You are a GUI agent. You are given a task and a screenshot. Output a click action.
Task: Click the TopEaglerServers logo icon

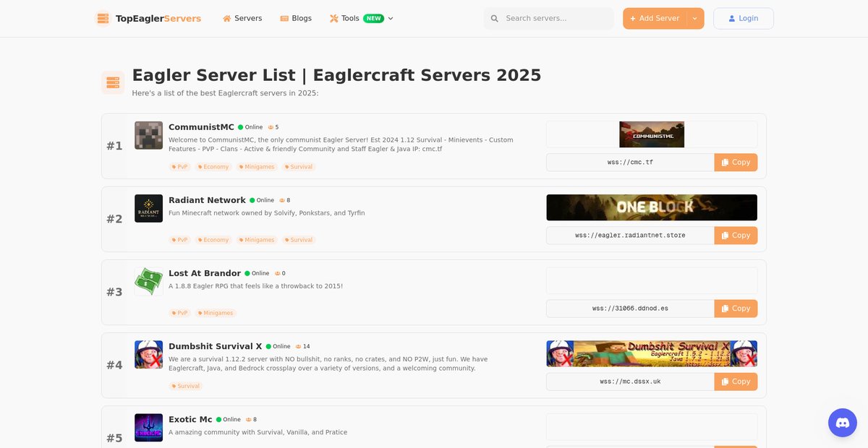click(103, 19)
